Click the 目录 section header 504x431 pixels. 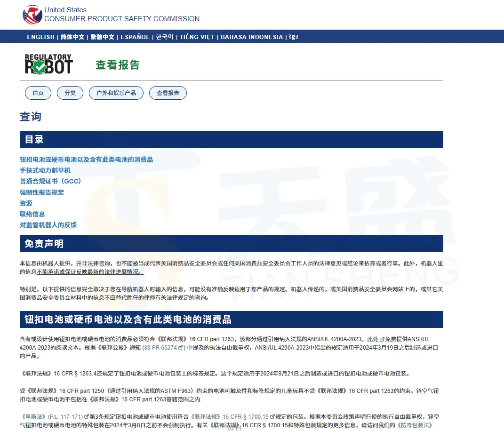(232, 139)
